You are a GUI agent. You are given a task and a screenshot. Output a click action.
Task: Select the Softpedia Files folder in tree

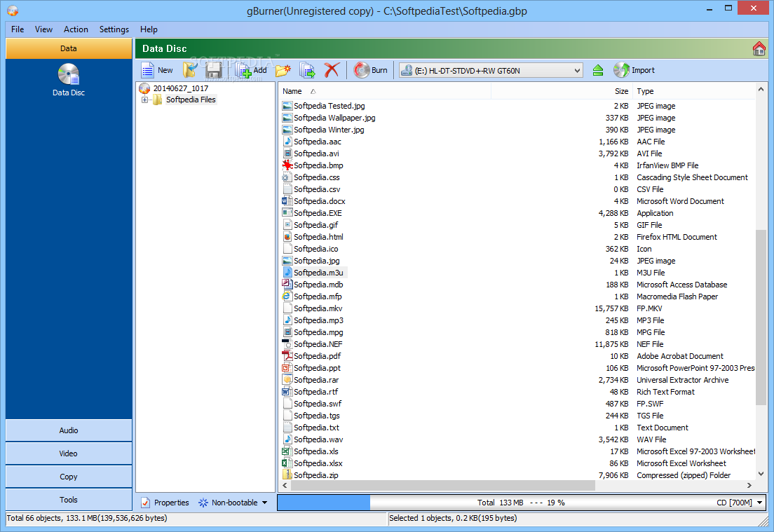191,100
